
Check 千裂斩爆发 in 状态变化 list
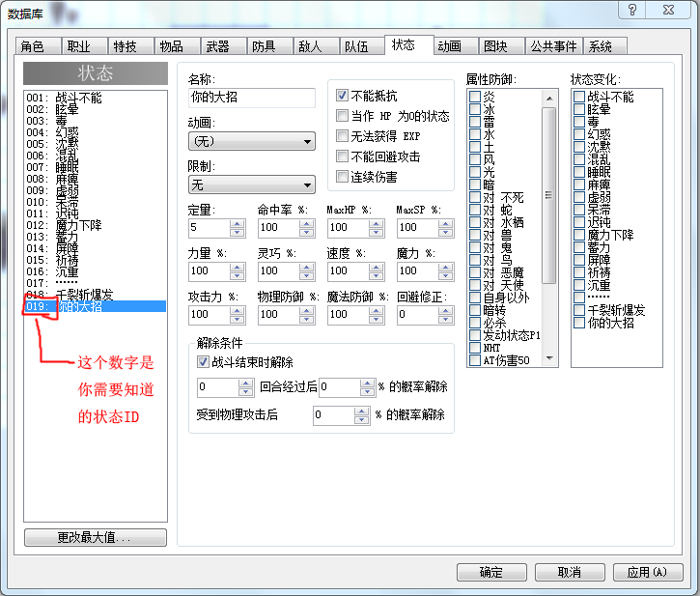[x=579, y=310]
